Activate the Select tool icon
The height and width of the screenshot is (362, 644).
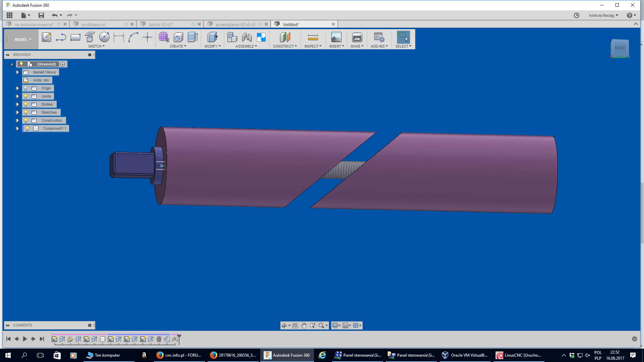click(403, 37)
